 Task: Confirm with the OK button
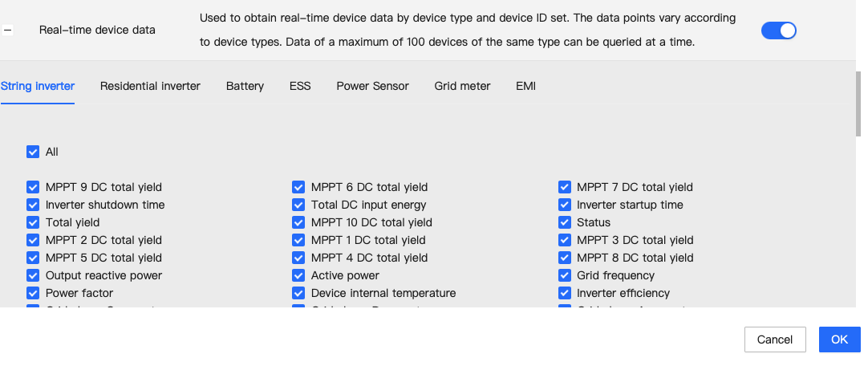(x=839, y=340)
